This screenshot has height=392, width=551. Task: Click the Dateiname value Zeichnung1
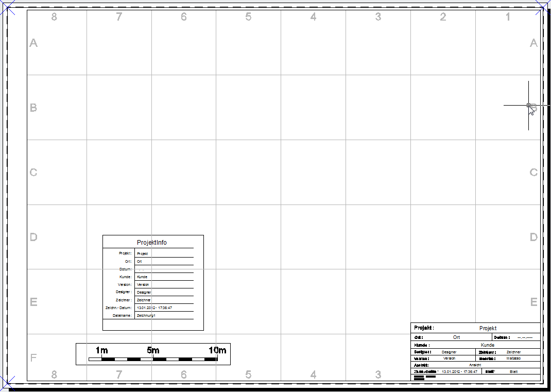tap(146, 315)
